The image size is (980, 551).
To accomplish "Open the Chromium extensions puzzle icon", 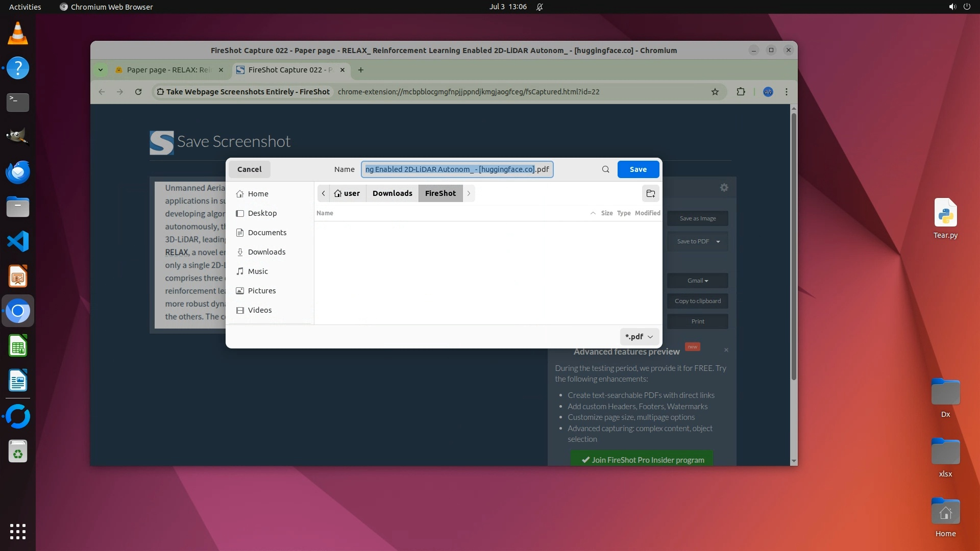I will tap(741, 92).
